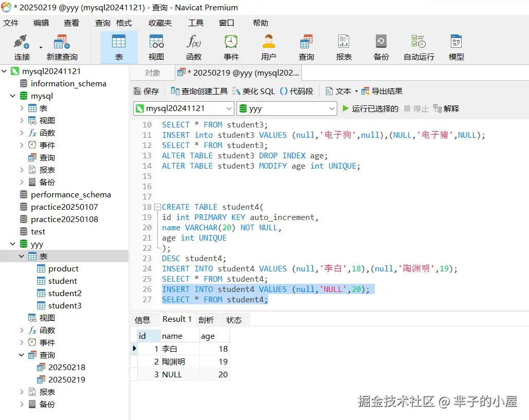Click the 陶渊明 cell in results
529x420 pixels.
(180, 361)
